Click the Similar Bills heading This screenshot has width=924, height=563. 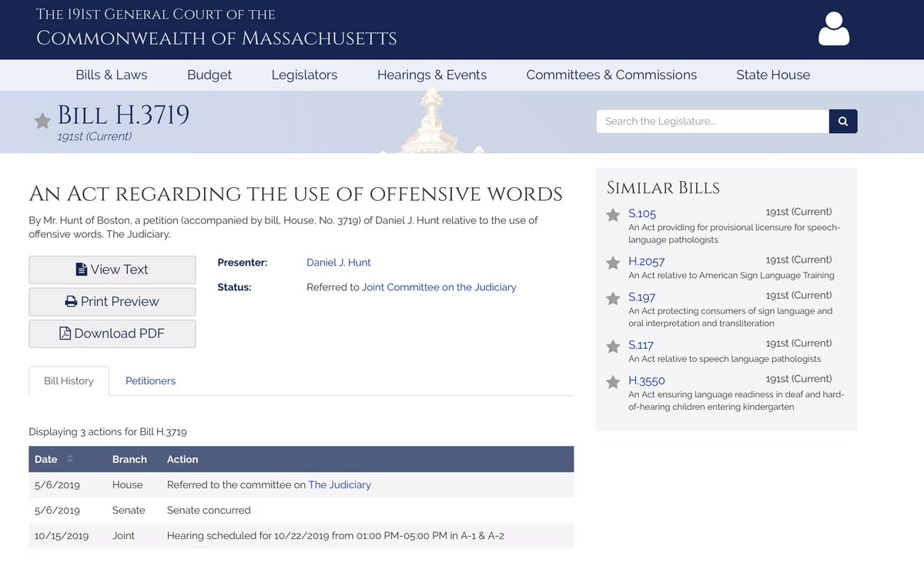[663, 188]
